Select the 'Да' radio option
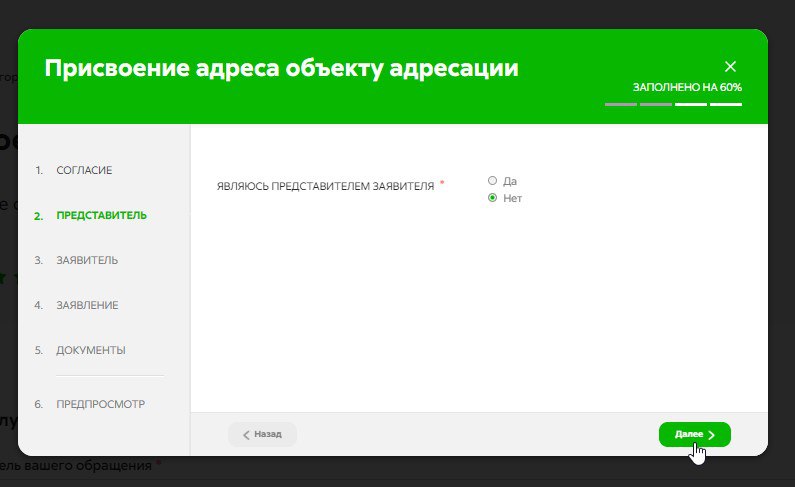This screenshot has height=487, width=795. [x=492, y=180]
